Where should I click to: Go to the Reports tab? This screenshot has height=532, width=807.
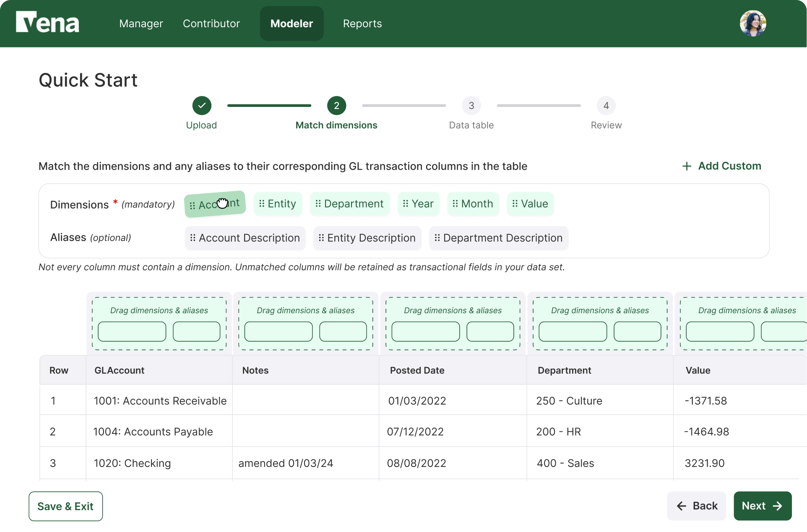coord(362,23)
